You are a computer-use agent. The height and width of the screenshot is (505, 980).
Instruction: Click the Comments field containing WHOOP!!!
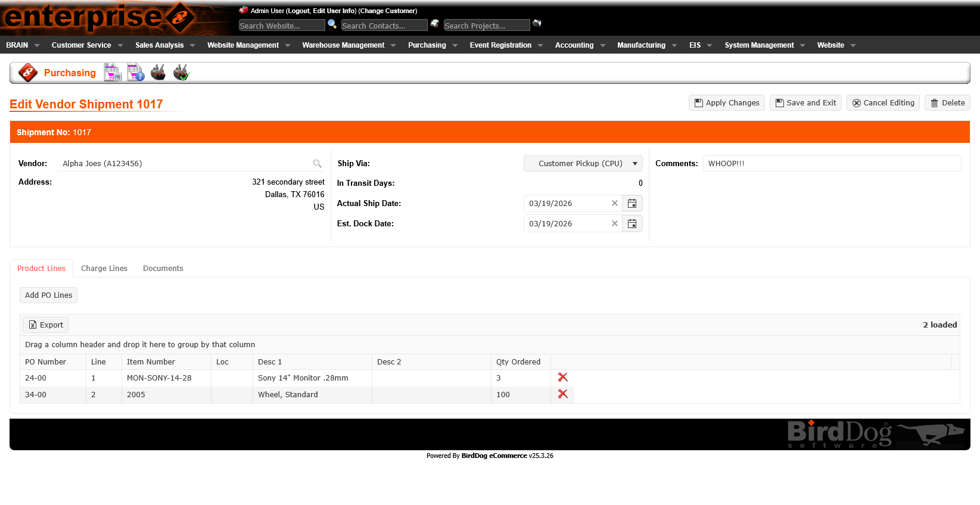coord(832,164)
